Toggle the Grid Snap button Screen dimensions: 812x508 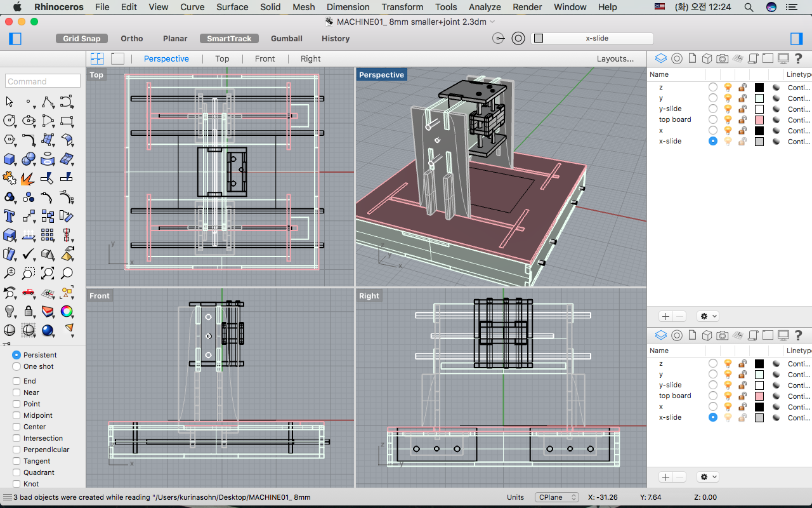82,39
